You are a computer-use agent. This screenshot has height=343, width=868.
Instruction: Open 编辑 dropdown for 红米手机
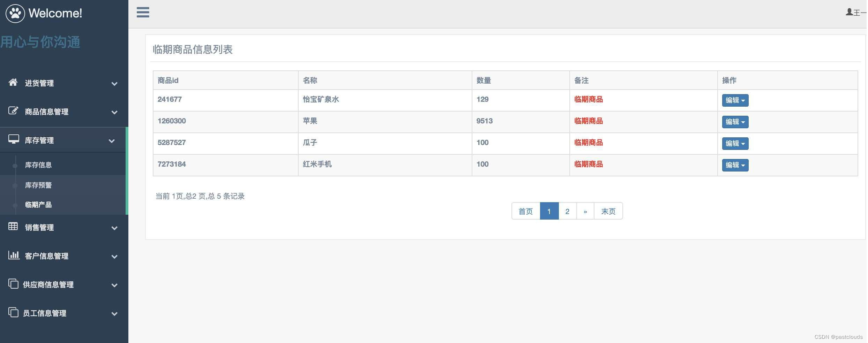(x=735, y=165)
